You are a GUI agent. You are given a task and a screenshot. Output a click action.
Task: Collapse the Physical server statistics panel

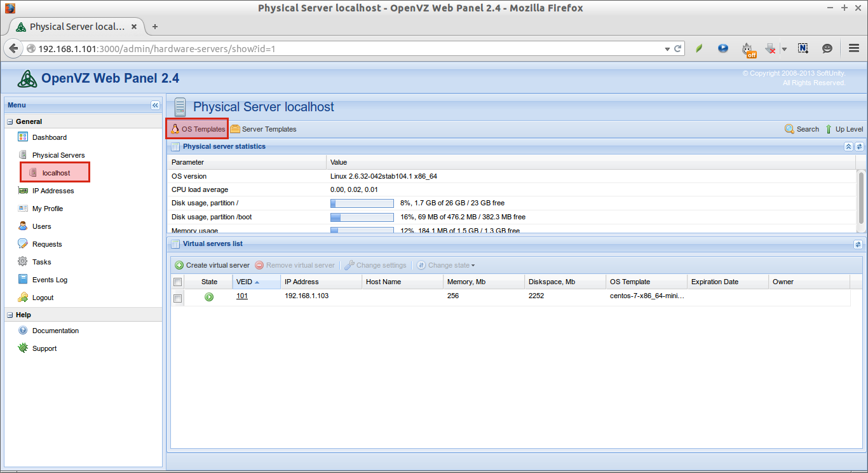coord(848,146)
